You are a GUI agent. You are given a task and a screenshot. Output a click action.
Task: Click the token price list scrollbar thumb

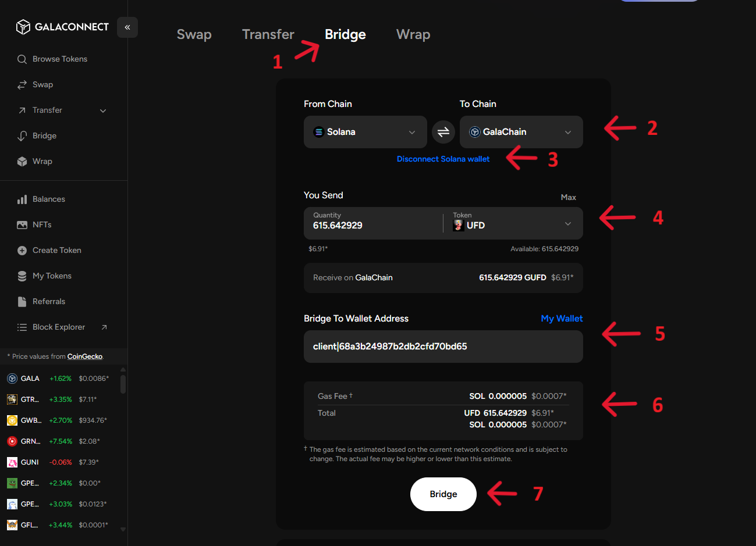pos(123,384)
